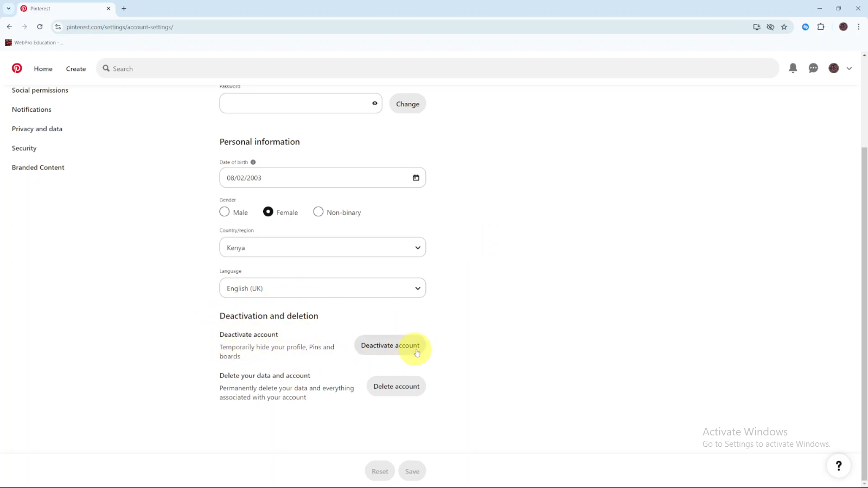868x488 pixels.
Task: Show password with eye icon
Action: tap(374, 104)
